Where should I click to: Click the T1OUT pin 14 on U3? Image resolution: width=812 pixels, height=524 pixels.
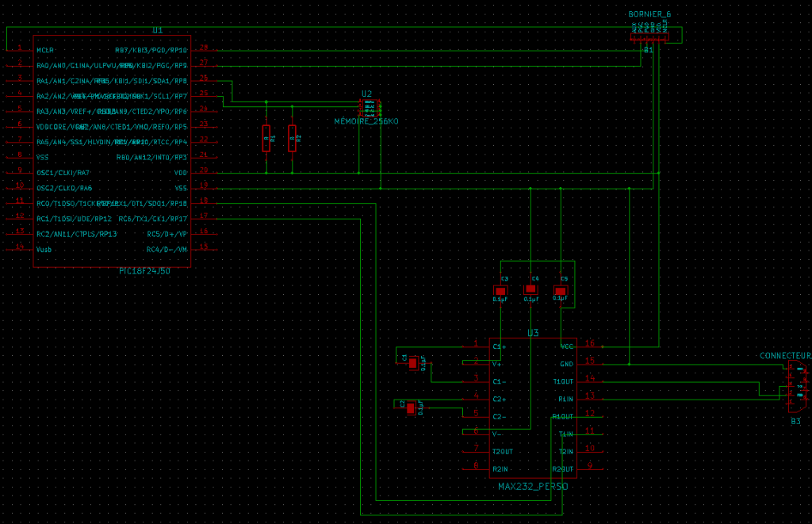pyautogui.click(x=590, y=381)
